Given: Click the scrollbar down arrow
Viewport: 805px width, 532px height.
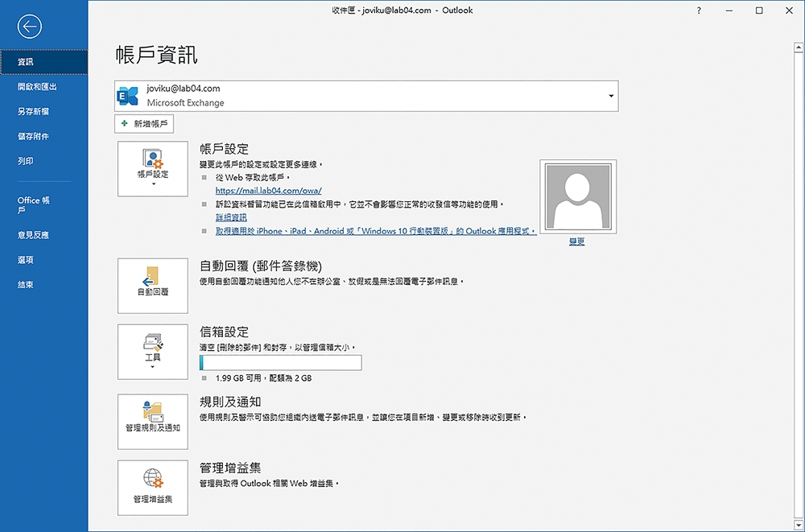Looking at the screenshot, I should pos(799,526).
